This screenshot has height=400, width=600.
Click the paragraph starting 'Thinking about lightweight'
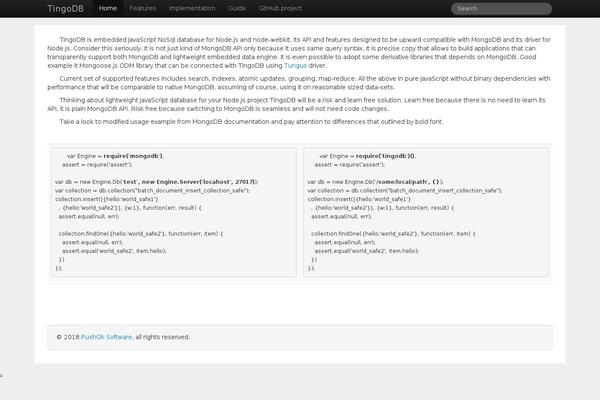pos(297,104)
